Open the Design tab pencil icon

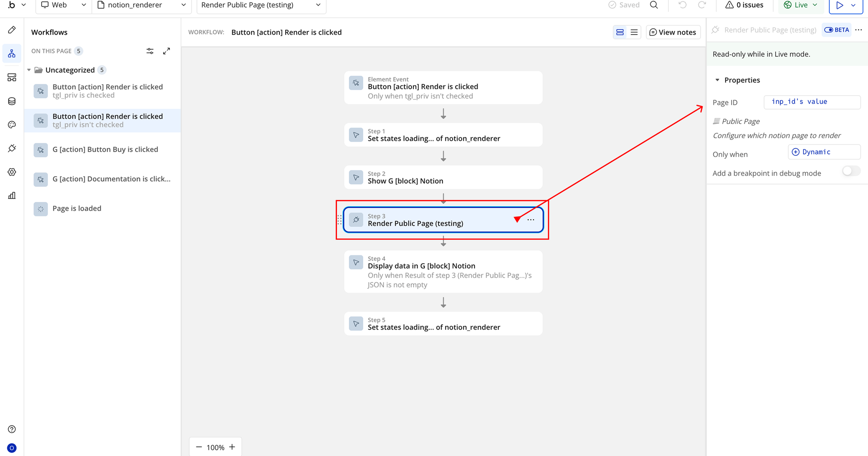point(12,30)
